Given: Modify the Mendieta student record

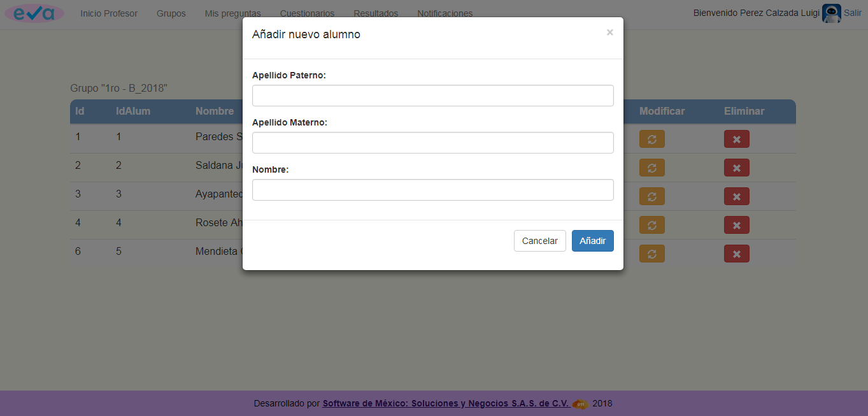Looking at the screenshot, I should [651, 253].
